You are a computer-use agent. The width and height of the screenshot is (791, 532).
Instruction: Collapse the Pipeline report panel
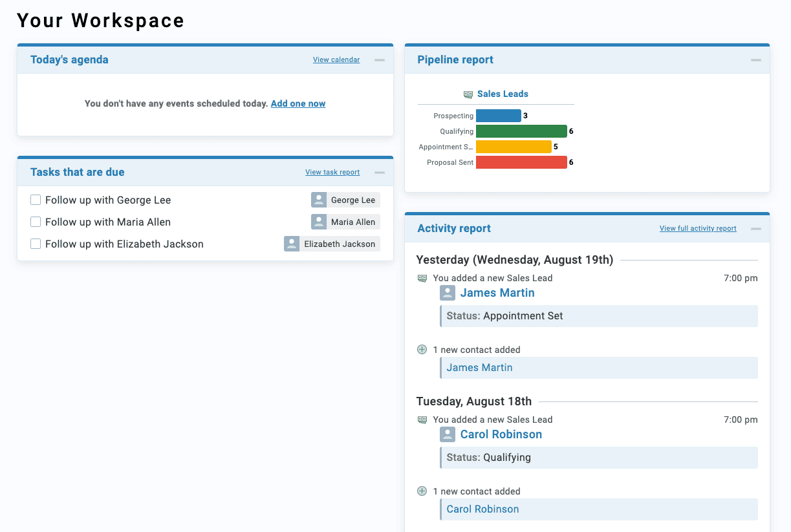(755, 60)
